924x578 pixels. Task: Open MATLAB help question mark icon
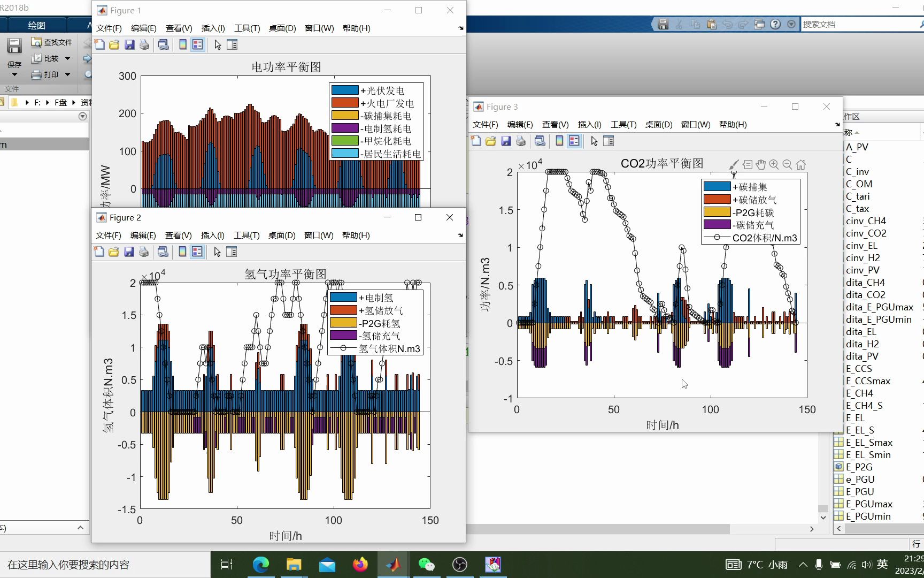[x=775, y=25]
